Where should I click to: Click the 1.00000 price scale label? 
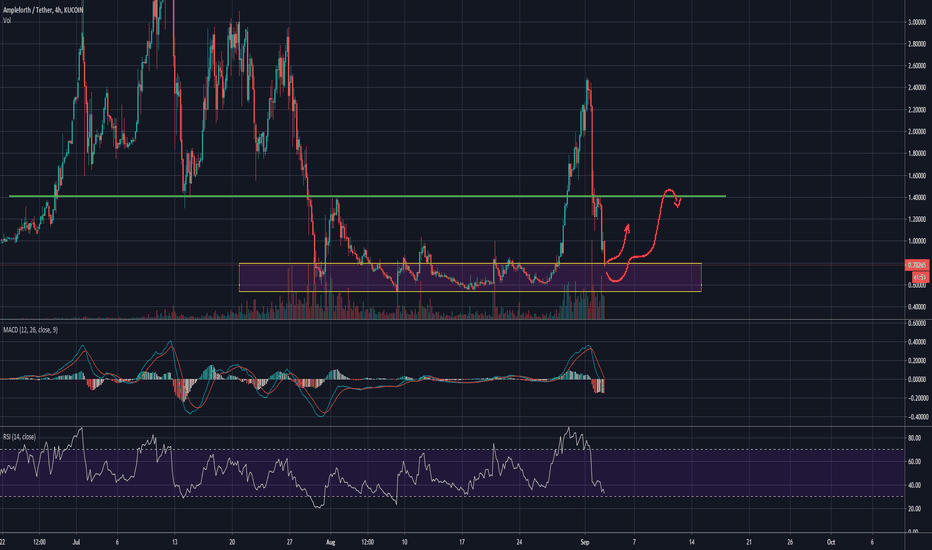917,241
